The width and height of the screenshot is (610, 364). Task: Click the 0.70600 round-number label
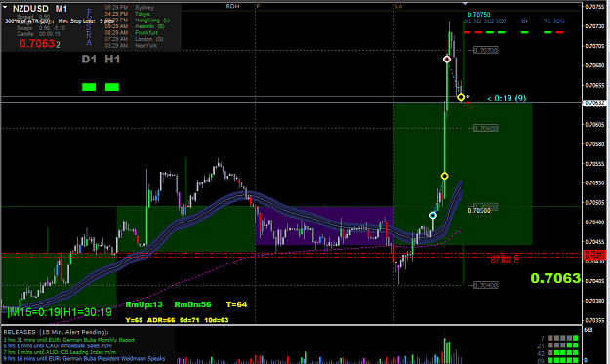pyautogui.click(x=486, y=129)
